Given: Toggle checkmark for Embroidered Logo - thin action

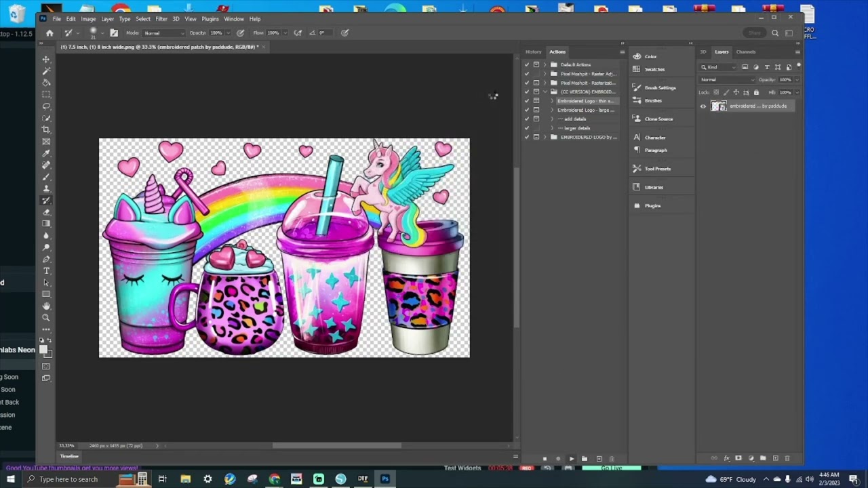Looking at the screenshot, I should point(527,101).
